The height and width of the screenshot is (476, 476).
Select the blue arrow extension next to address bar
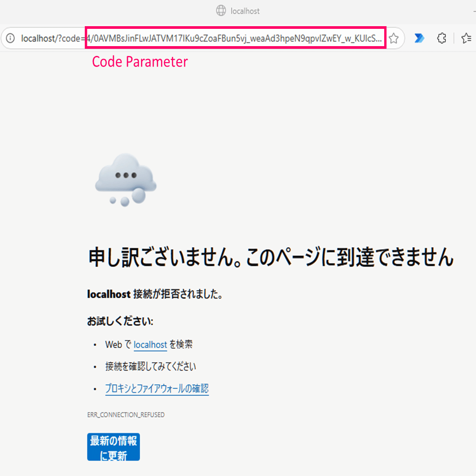click(x=419, y=38)
